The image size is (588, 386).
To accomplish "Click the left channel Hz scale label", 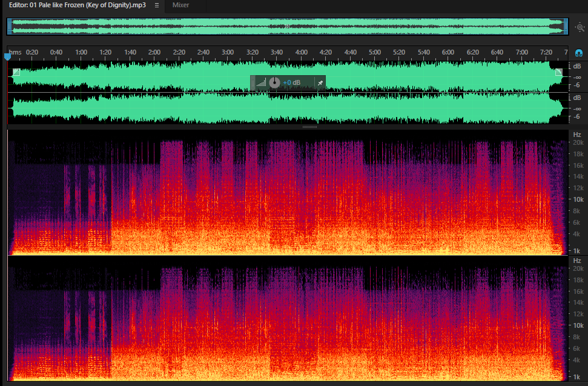I will [576, 135].
